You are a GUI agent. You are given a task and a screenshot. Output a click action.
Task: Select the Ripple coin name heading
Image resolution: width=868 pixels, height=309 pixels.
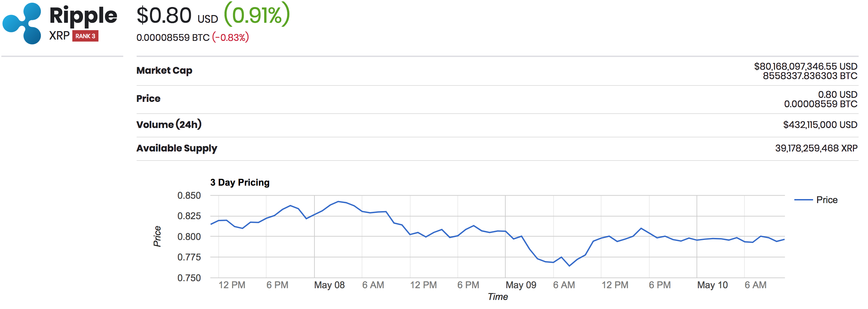point(83,15)
